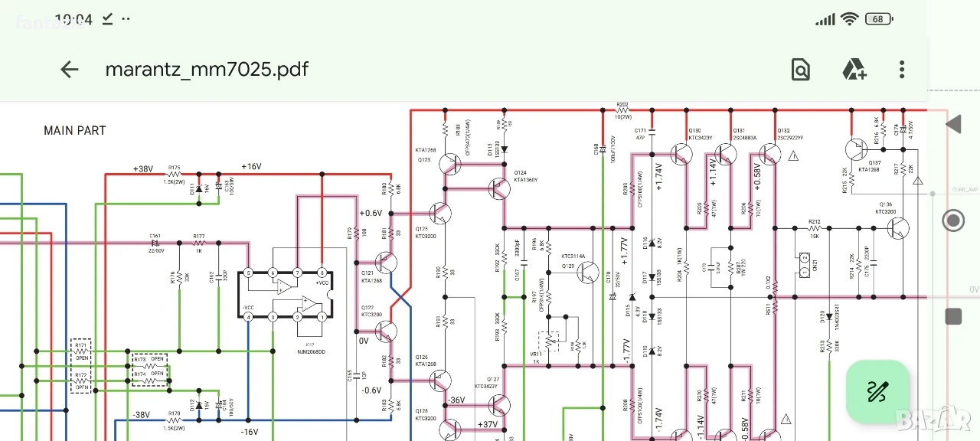The width and height of the screenshot is (980, 441).
Task: Open the find-in-document search icon
Action: point(800,70)
